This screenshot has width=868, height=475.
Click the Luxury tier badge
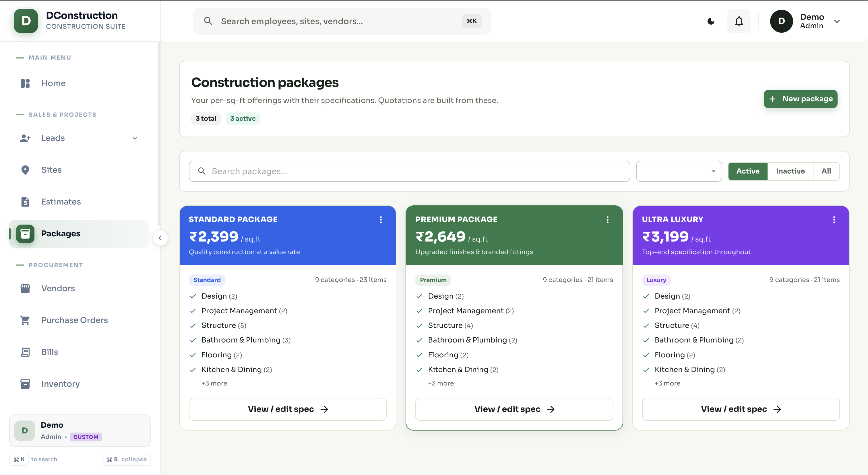pyautogui.click(x=656, y=280)
